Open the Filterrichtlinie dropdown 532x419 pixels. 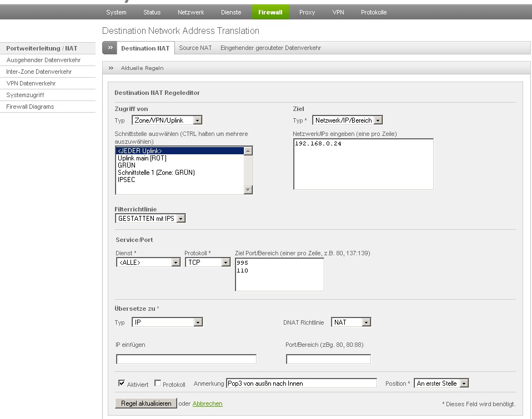[150, 219]
